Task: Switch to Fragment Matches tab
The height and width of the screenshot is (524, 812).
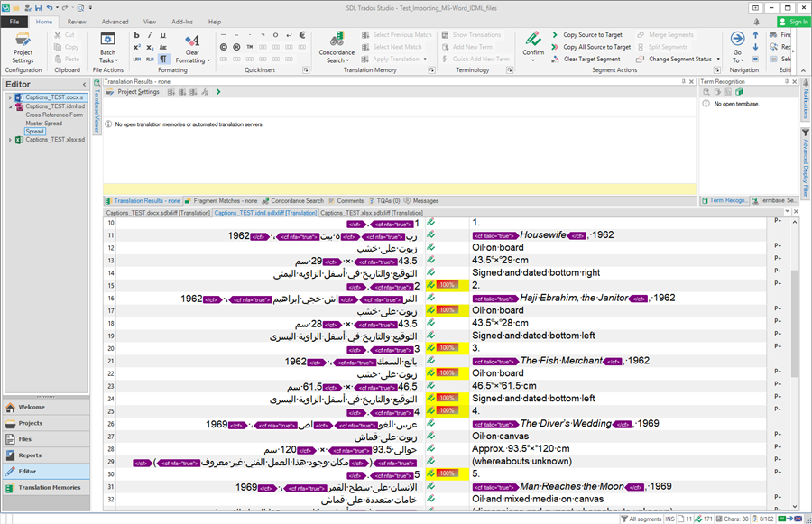Action: [x=221, y=201]
